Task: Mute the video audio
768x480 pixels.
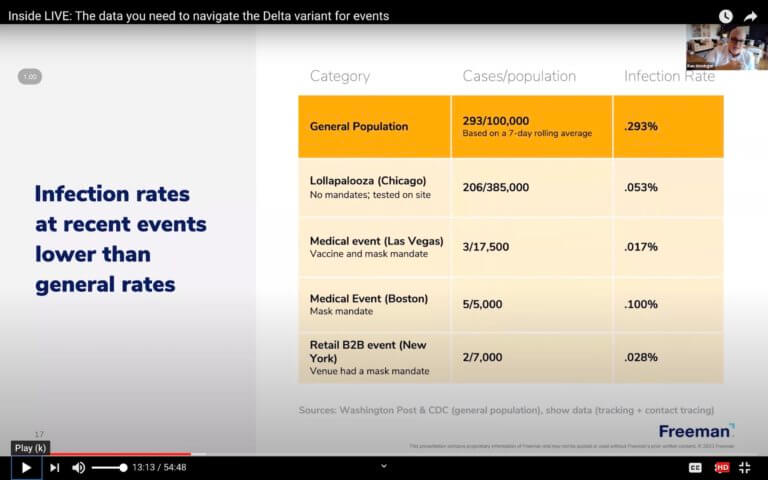Action: pyautogui.click(x=78, y=468)
